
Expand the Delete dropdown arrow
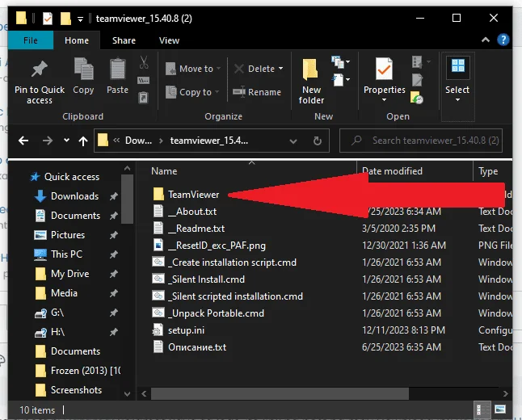click(x=280, y=69)
